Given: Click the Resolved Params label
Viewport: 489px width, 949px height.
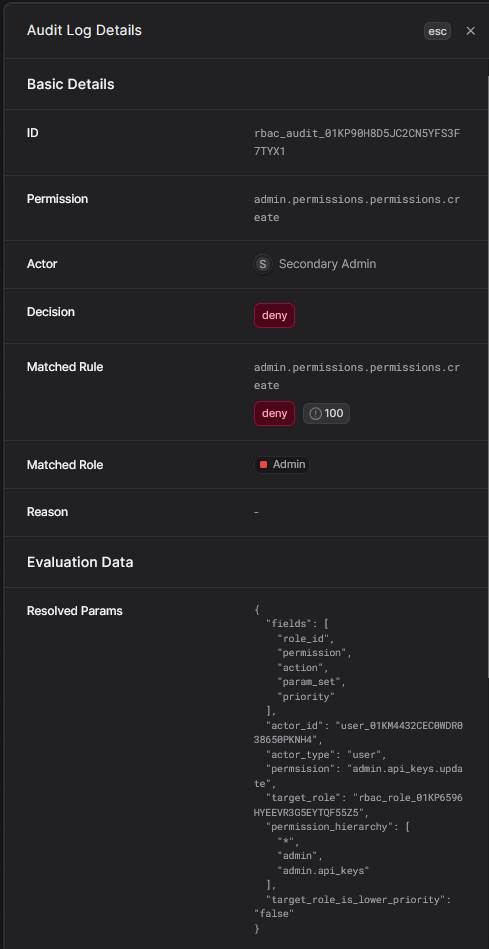Looking at the screenshot, I should coord(74,611).
